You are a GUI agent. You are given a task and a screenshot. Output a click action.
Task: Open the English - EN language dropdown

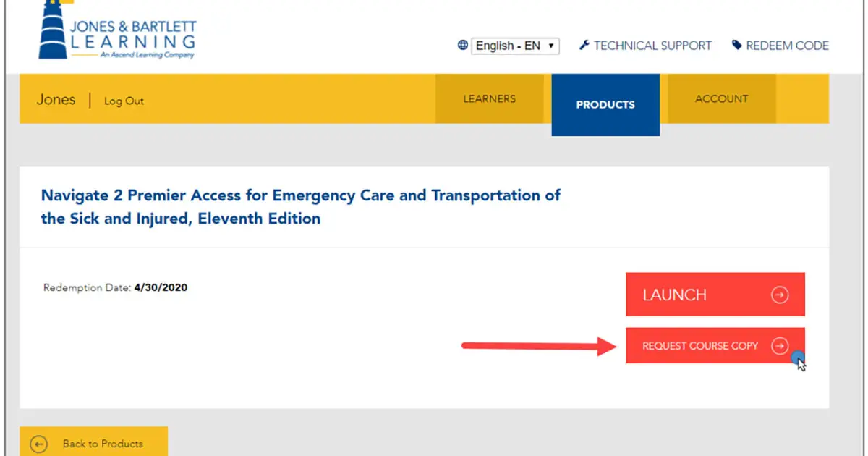515,46
